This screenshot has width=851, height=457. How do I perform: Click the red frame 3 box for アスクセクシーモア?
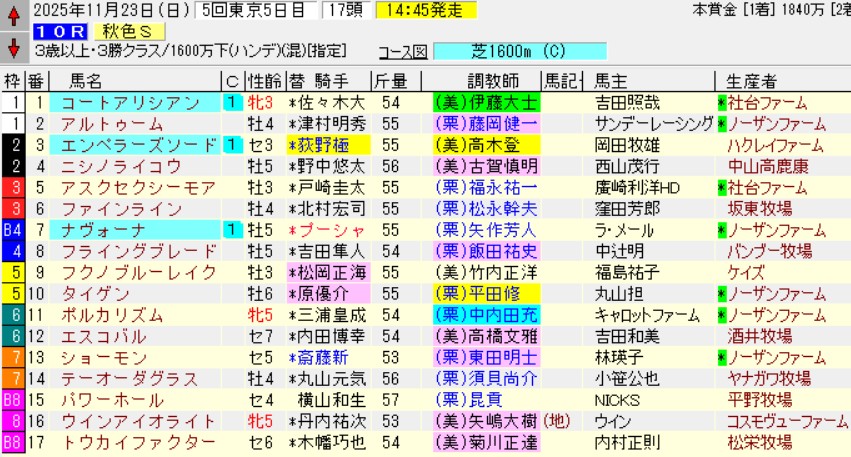point(12,188)
